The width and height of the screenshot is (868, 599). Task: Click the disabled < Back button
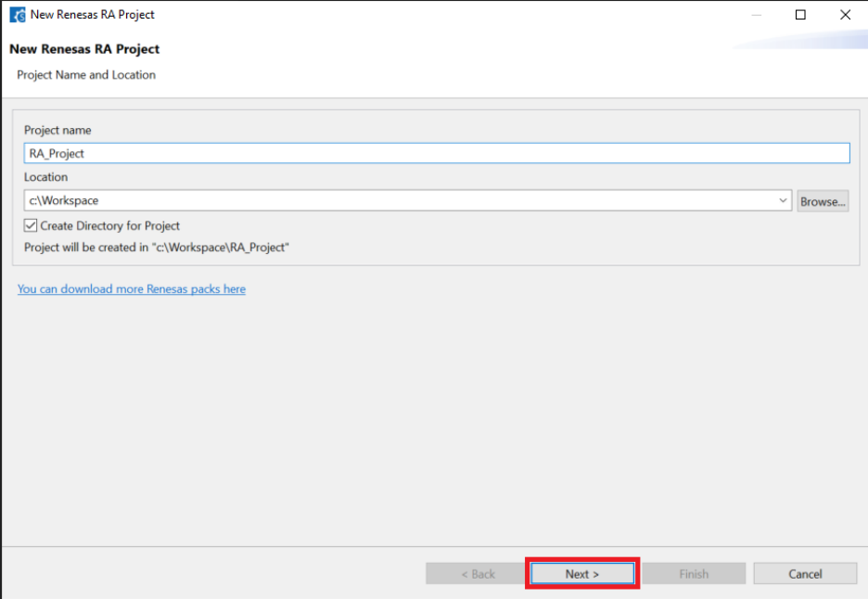coord(478,574)
